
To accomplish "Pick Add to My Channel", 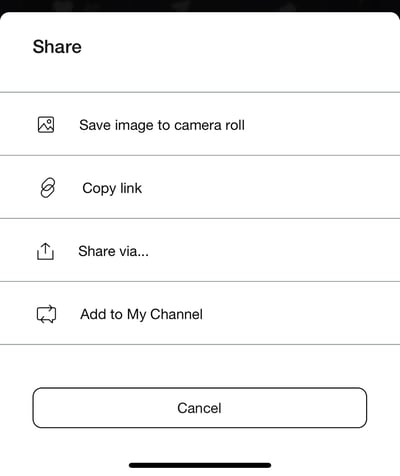I will pos(200,313).
